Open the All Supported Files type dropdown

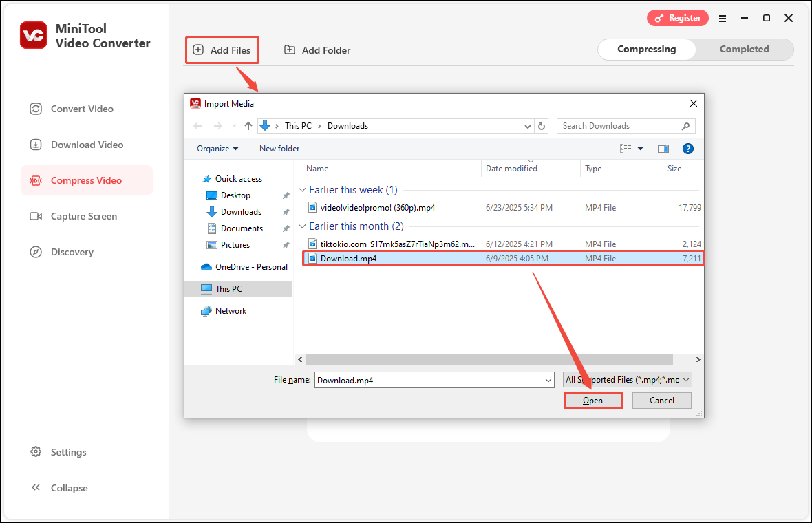[x=627, y=380]
